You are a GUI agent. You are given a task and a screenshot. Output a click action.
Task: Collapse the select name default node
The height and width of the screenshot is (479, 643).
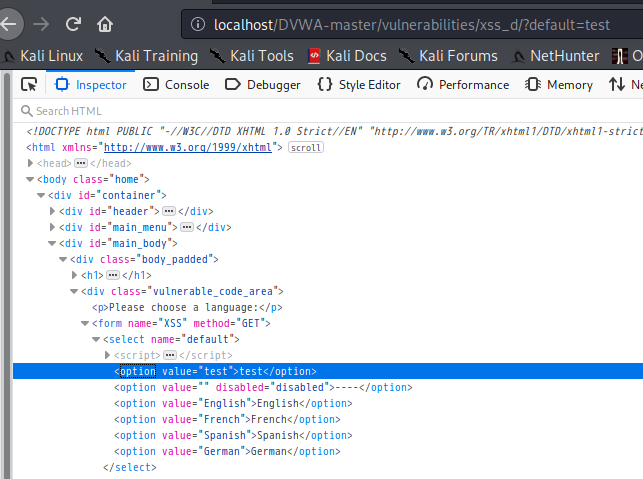[96, 339]
